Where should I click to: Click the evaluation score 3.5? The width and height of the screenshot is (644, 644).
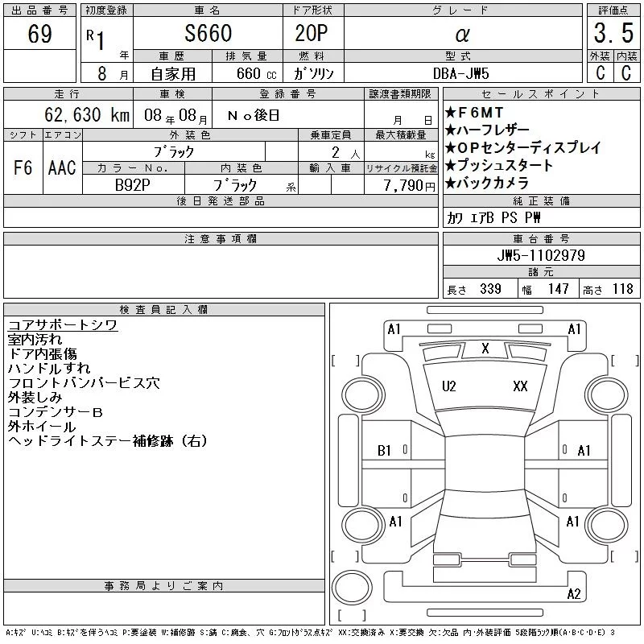tap(613, 33)
